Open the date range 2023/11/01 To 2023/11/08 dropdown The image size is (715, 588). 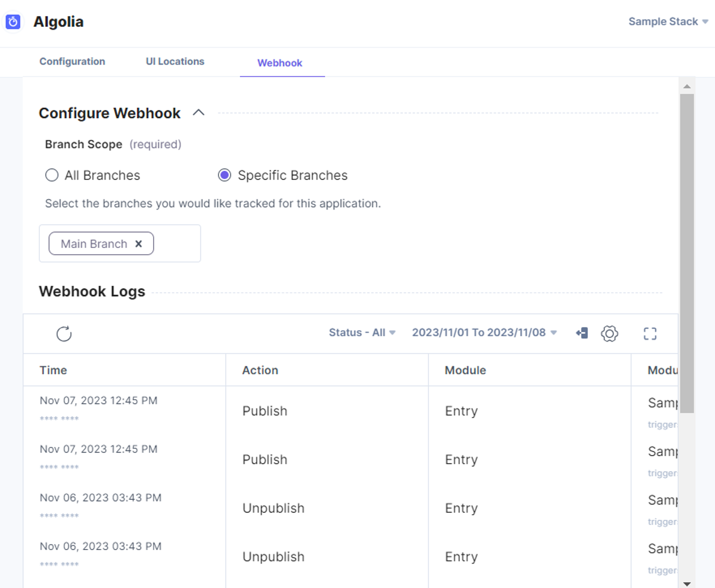484,333
